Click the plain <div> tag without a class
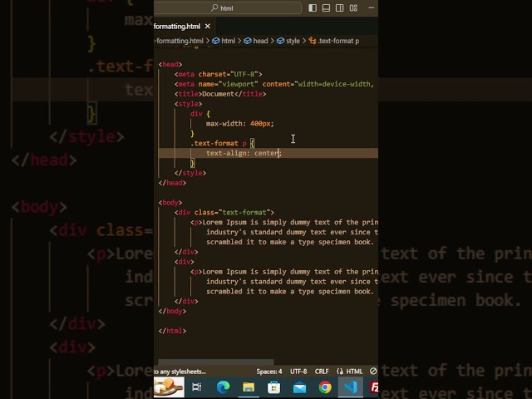 click(185, 262)
